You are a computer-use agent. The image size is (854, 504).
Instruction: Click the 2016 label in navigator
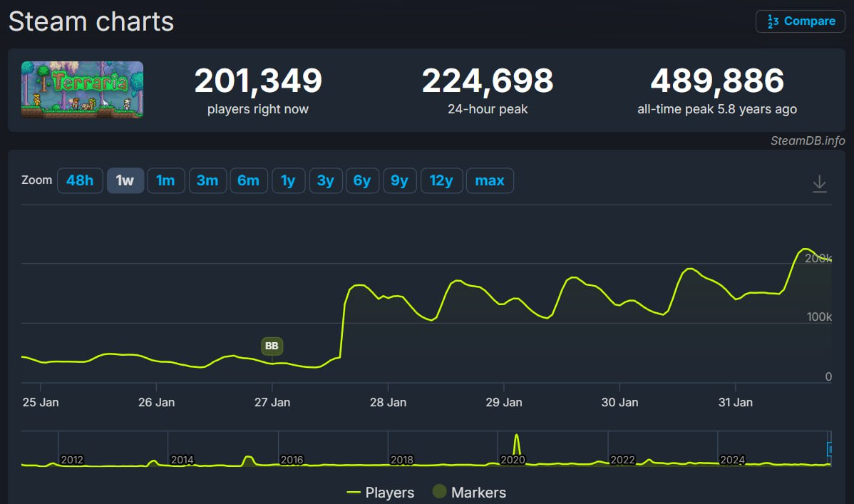tap(292, 460)
